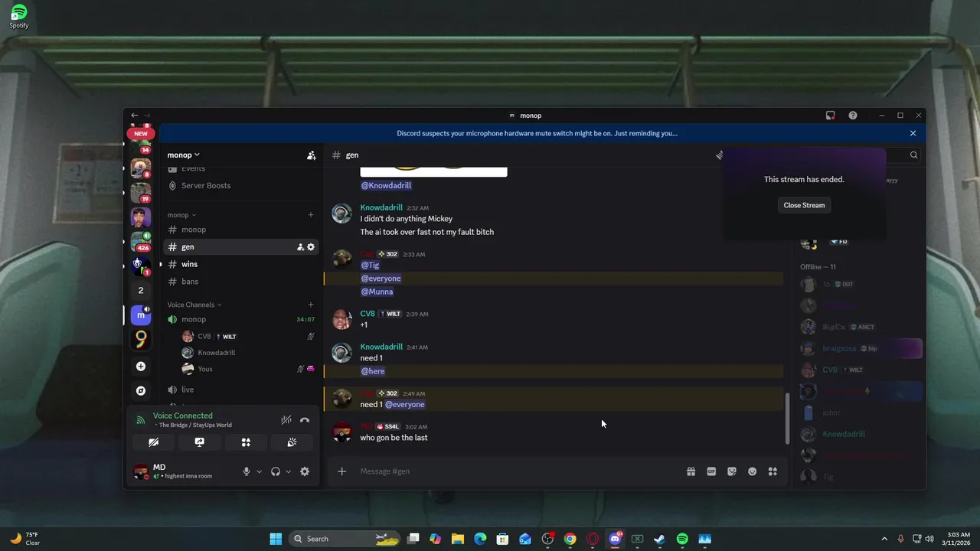Click invite members icon beside monop title

(x=311, y=155)
